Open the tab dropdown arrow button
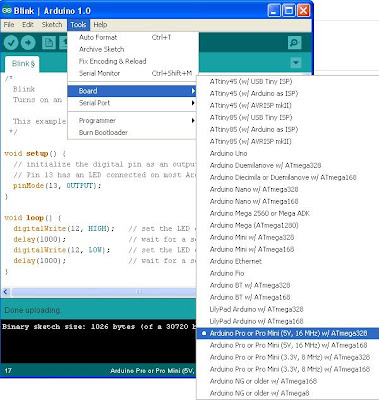This screenshot has height=400, width=379. coord(295,63)
